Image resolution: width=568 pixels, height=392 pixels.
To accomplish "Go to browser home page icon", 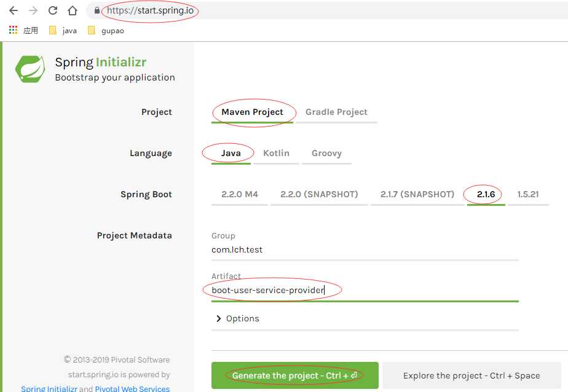I will coord(73,10).
